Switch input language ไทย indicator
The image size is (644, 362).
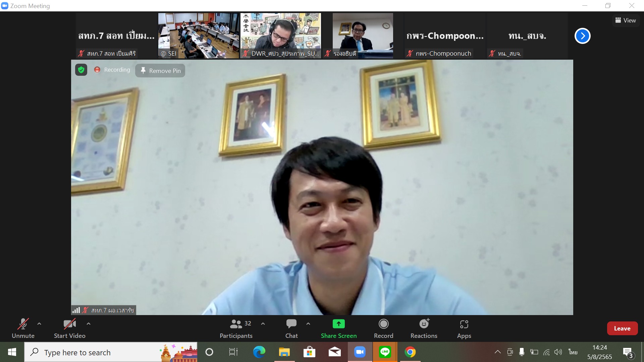(573, 352)
